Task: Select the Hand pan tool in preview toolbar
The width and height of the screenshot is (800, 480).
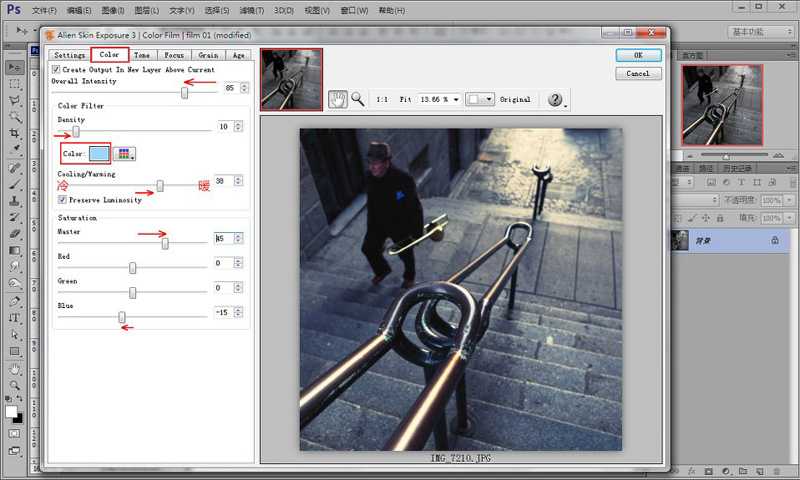Action: coord(338,99)
